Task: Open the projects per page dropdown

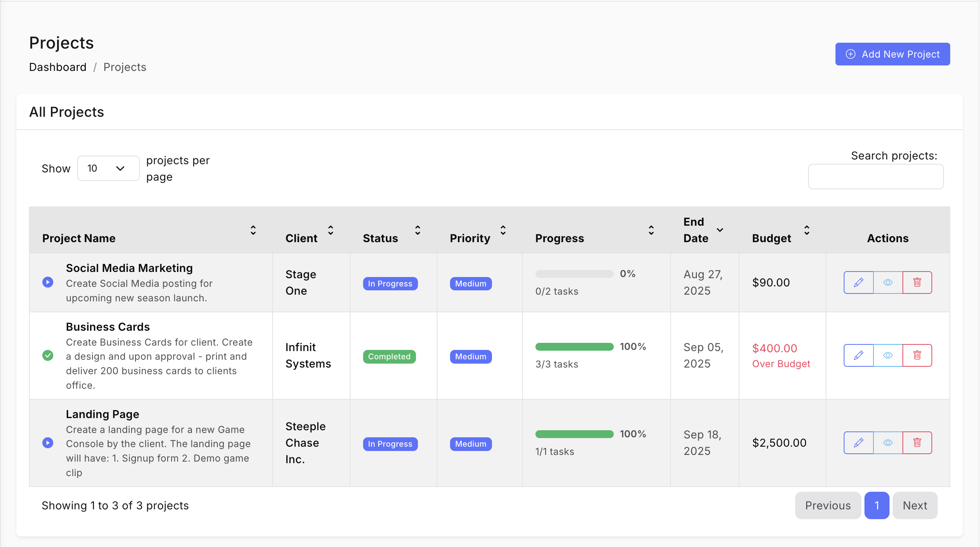Action: point(108,168)
